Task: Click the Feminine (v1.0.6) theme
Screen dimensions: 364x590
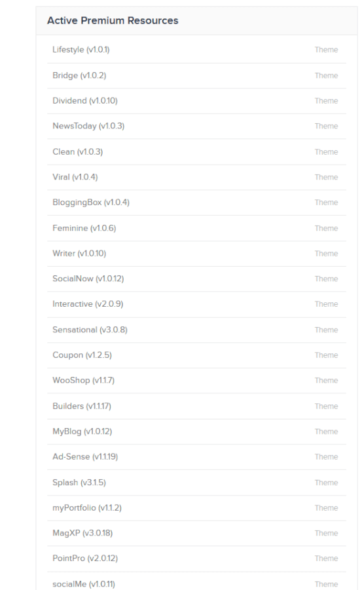Action: (196, 228)
